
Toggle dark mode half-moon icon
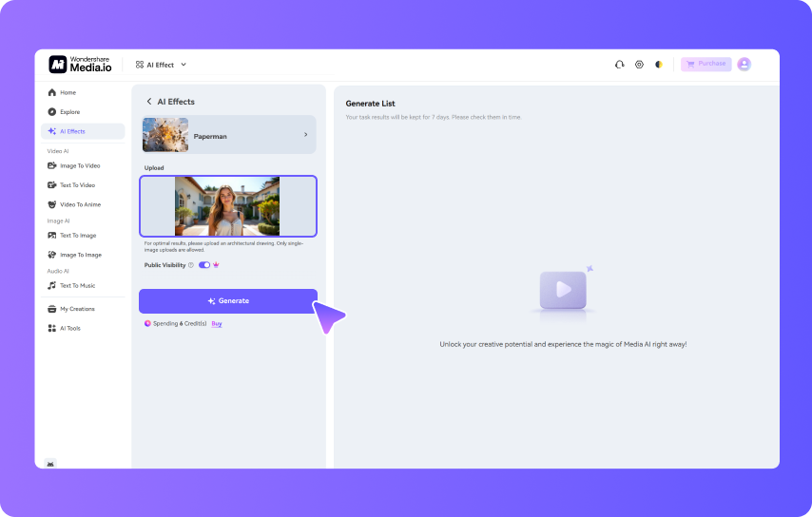tap(659, 65)
